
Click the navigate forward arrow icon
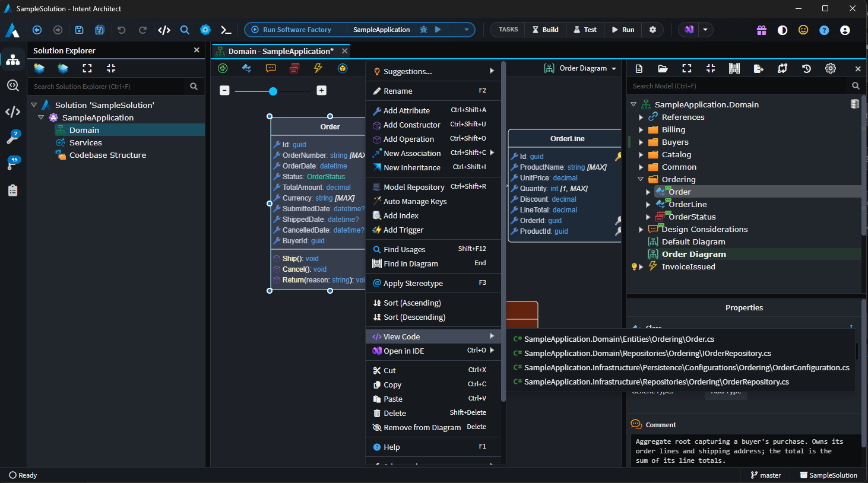point(58,30)
